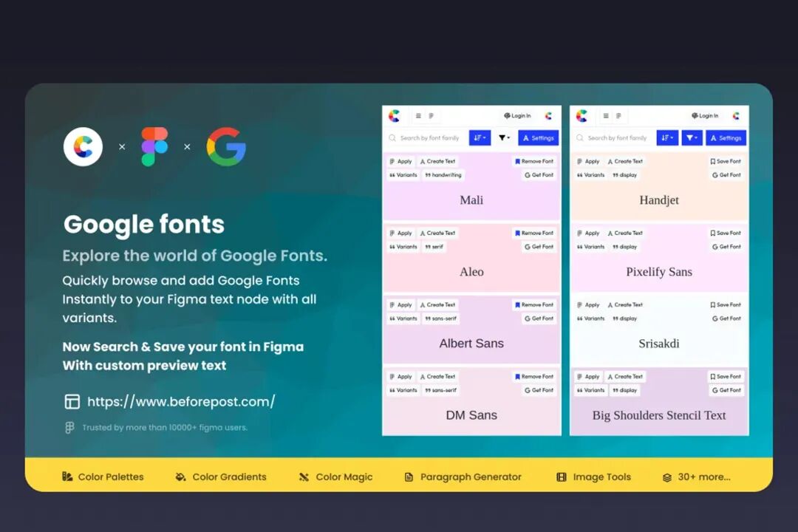The width and height of the screenshot is (798, 532).
Task: Click Login In atop the Handjet panel
Action: [704, 116]
